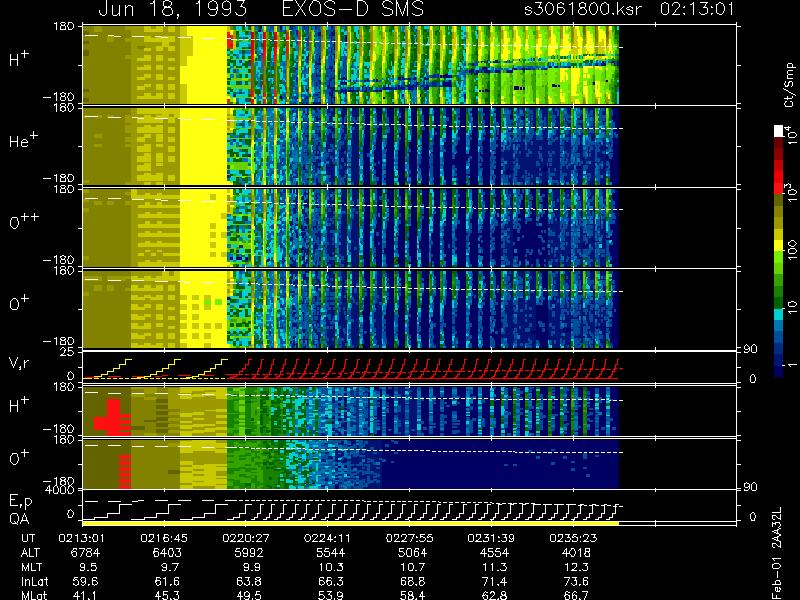Click InLat value '68.8'
Viewport: 800px width, 600px height.
tap(412, 582)
